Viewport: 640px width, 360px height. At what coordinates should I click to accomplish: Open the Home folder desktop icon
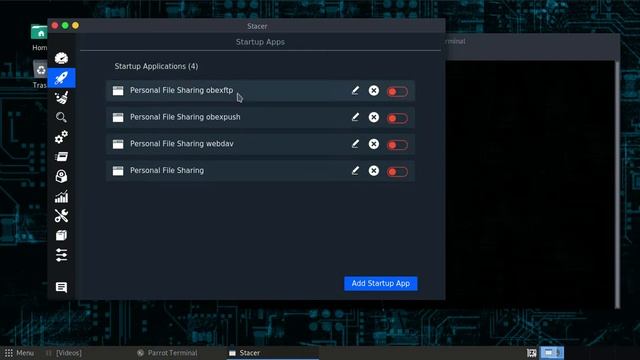point(40,37)
